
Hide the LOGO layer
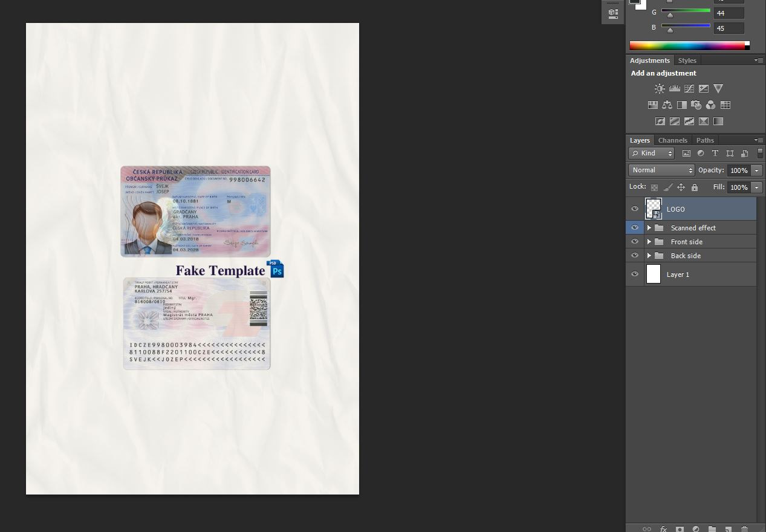(635, 209)
